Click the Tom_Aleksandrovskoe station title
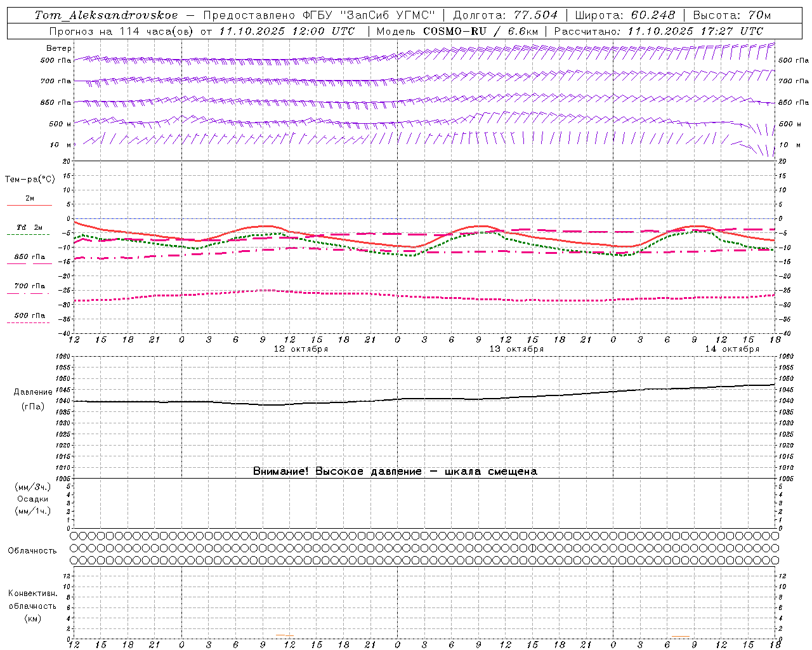 (107, 15)
